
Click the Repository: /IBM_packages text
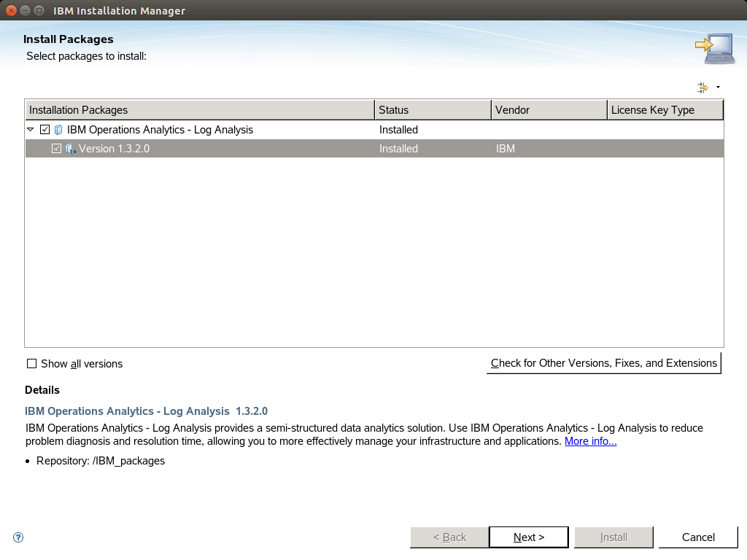tap(101, 461)
